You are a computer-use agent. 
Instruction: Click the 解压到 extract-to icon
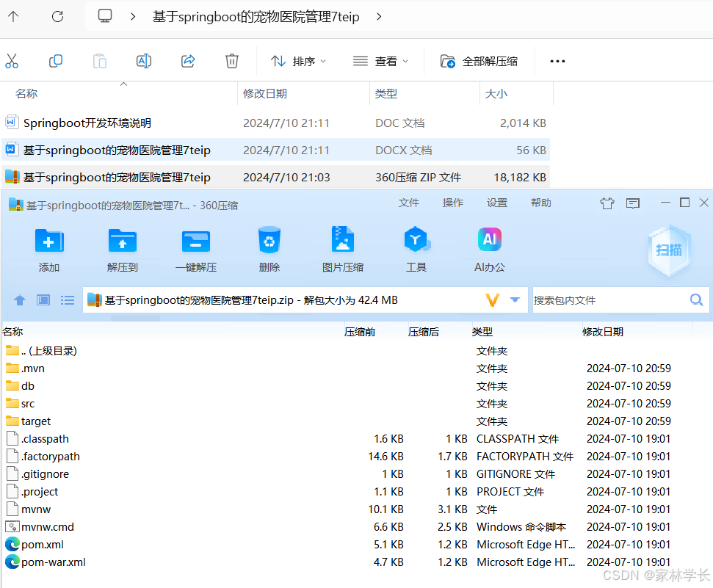point(123,250)
